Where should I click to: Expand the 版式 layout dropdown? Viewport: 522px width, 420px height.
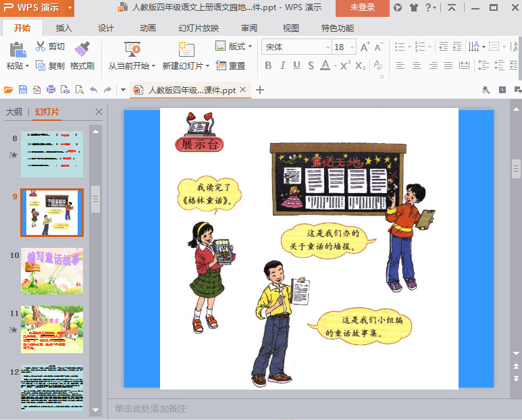point(250,47)
